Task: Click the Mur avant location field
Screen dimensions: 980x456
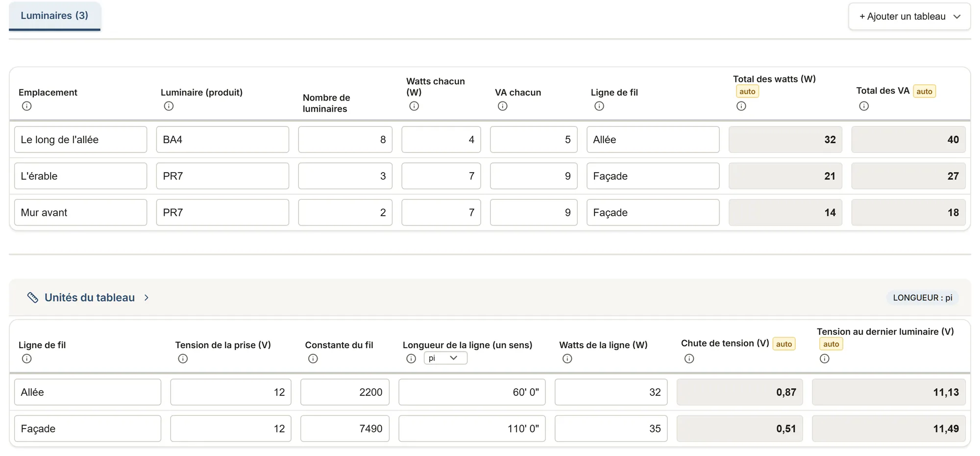Action: pos(81,212)
